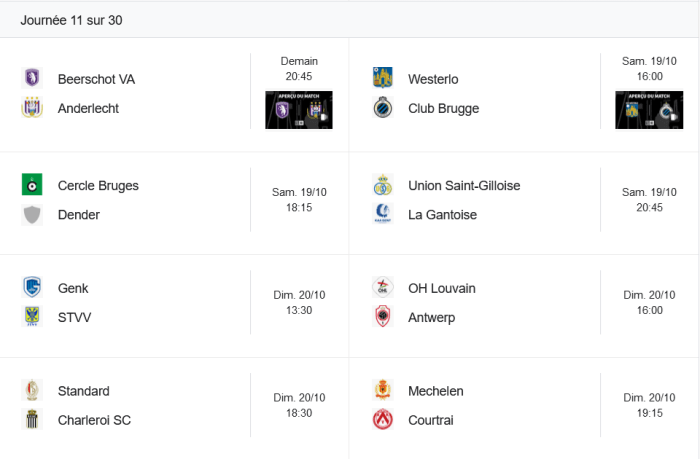This screenshot has height=459, width=700.
Task: Click the STVV team name
Action: pyautogui.click(x=75, y=317)
